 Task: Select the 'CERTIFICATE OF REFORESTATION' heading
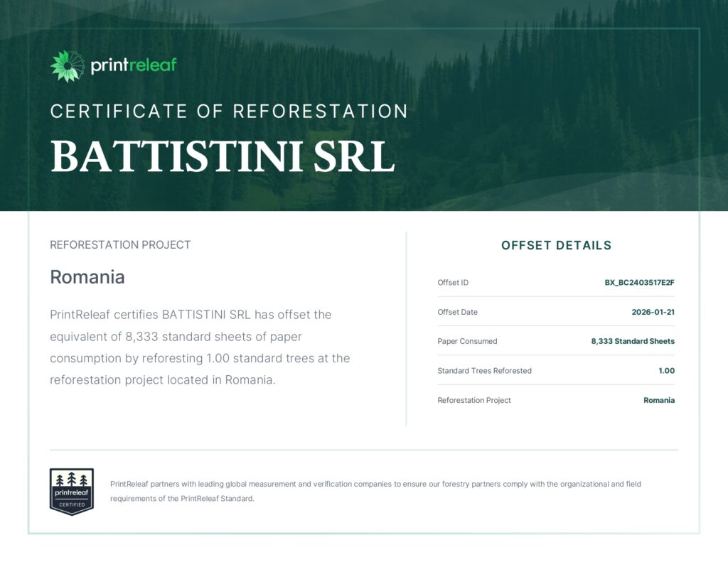[229, 112]
